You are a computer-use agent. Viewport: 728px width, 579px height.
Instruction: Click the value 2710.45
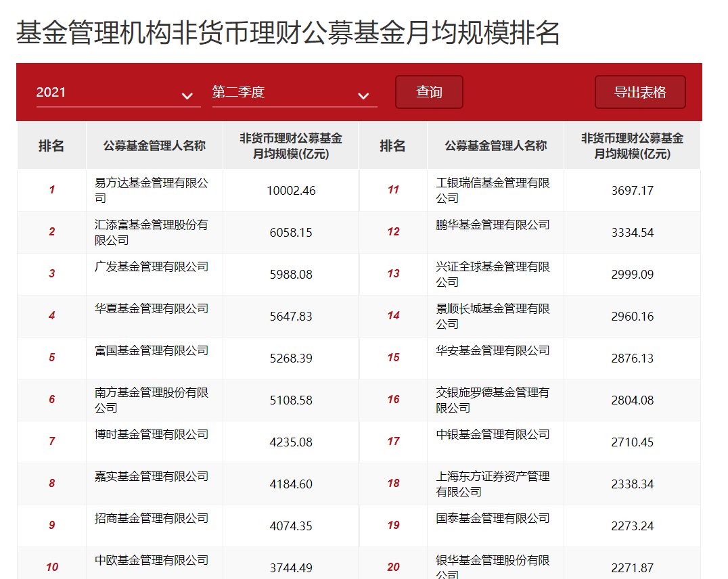(x=633, y=442)
